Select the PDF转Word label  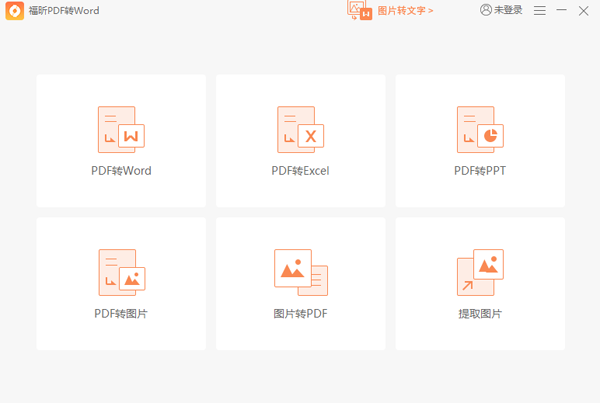(x=121, y=171)
